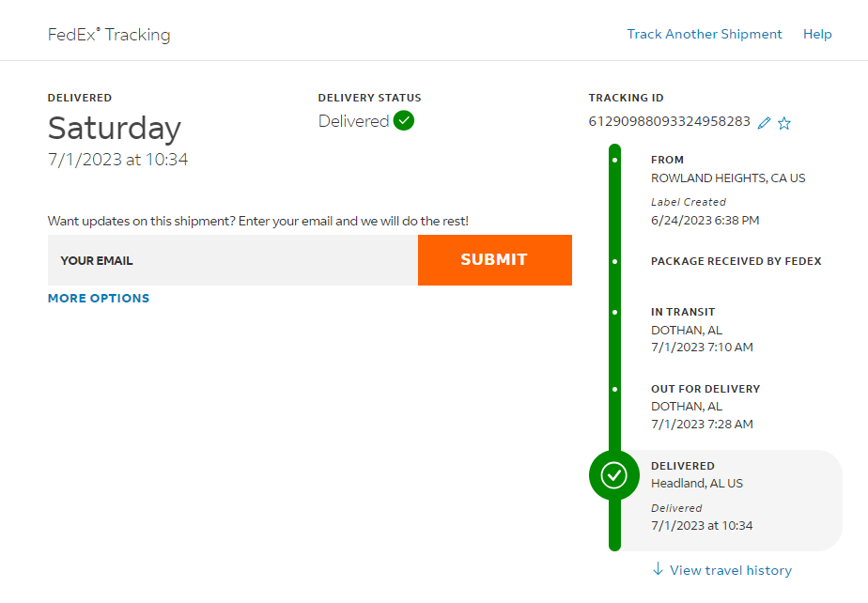Click the large delivered checkmark circle on timeline
The width and height of the screenshot is (868, 603).
pos(613,475)
